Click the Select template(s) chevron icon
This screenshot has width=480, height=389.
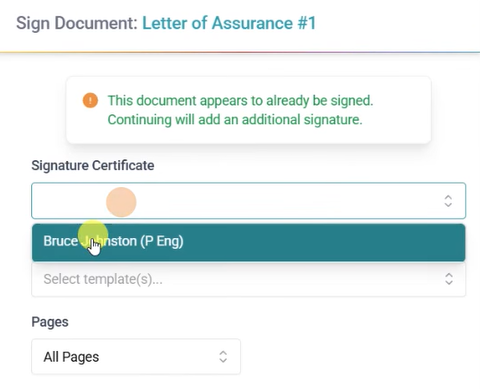pyautogui.click(x=449, y=279)
